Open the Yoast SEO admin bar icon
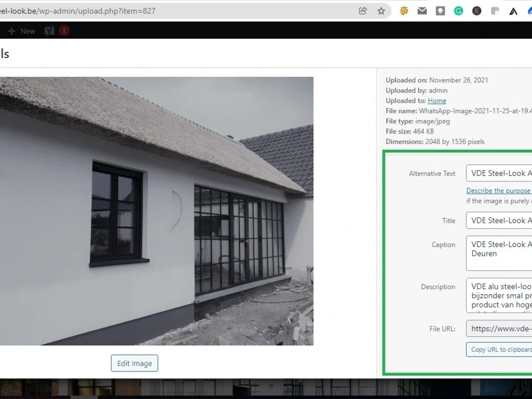The width and height of the screenshot is (532, 399). pyautogui.click(x=49, y=31)
